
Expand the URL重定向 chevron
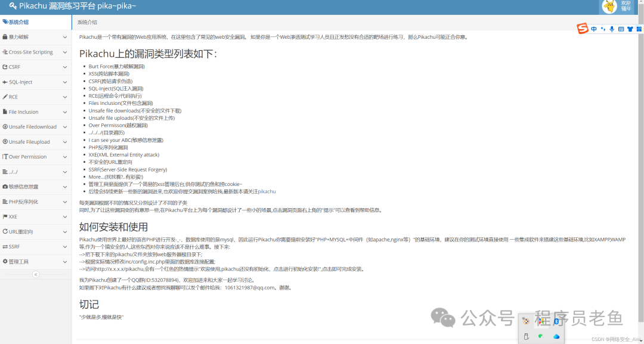click(65, 232)
